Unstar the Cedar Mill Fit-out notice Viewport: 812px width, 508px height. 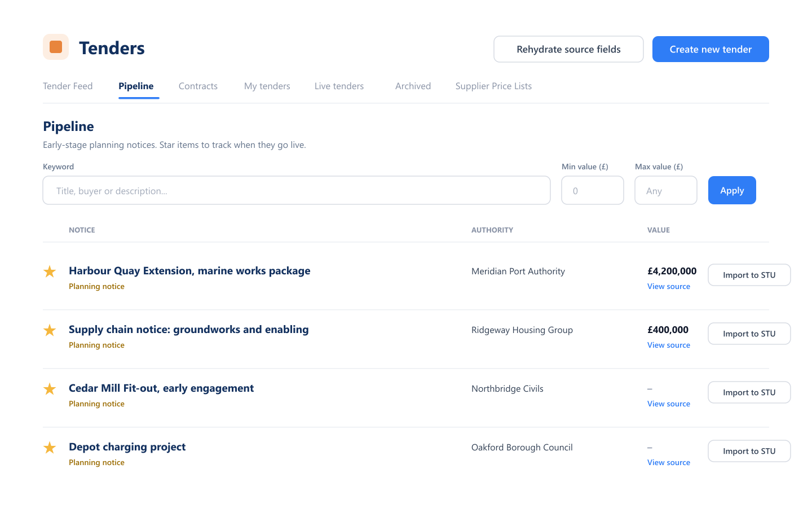pos(50,389)
